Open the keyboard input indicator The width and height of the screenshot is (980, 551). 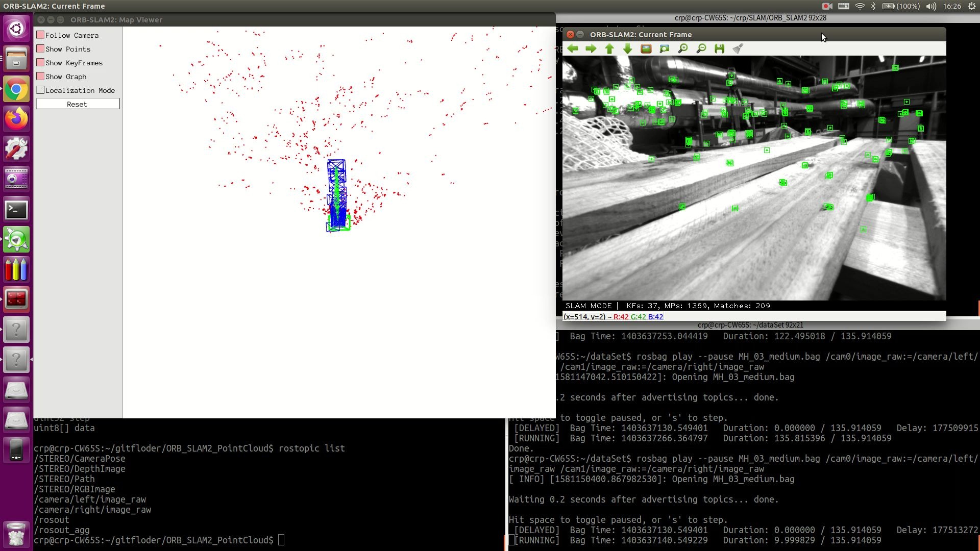coord(844,6)
